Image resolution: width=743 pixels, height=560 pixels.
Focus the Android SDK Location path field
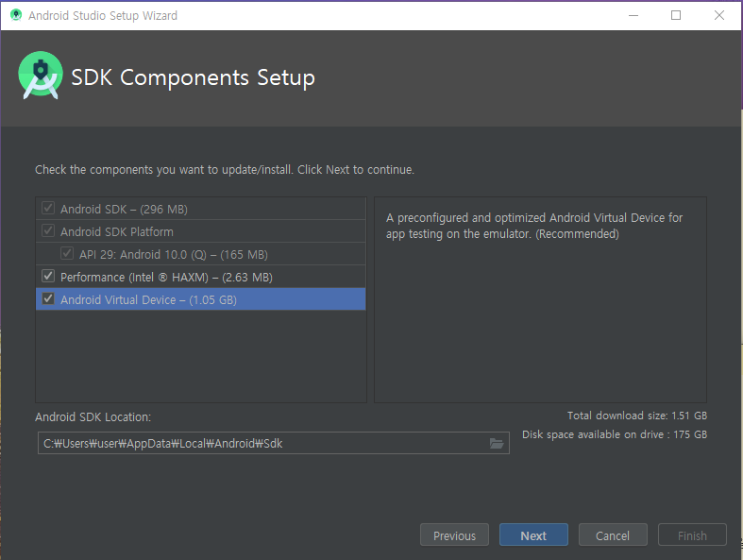pos(274,443)
